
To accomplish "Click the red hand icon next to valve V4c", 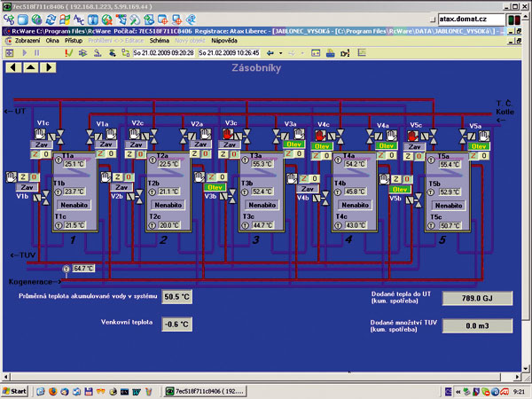I will pyautogui.click(x=320, y=136).
